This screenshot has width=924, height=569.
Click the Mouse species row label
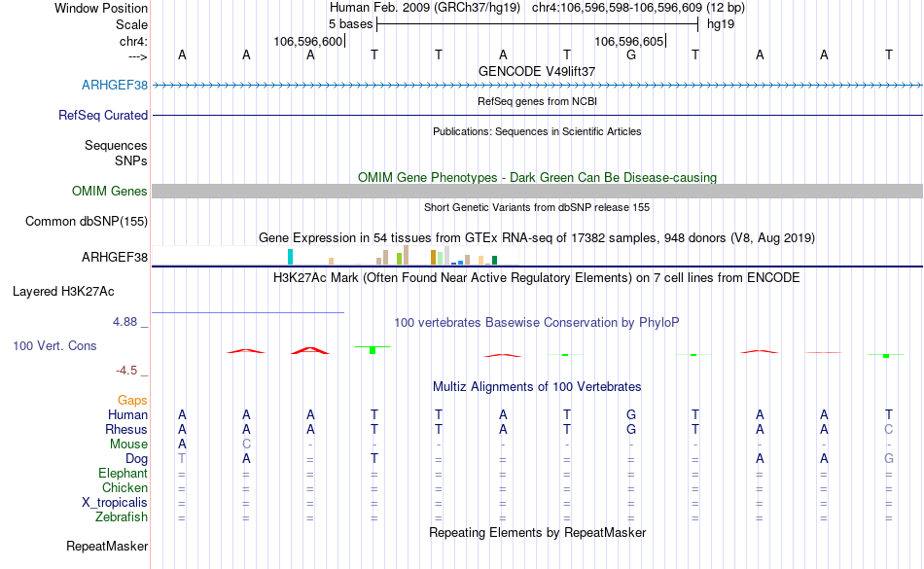click(x=128, y=445)
